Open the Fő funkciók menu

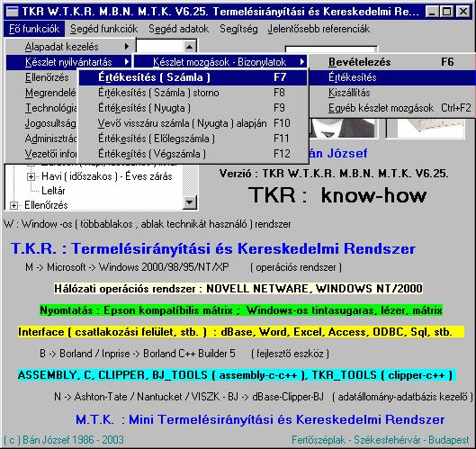(34, 29)
